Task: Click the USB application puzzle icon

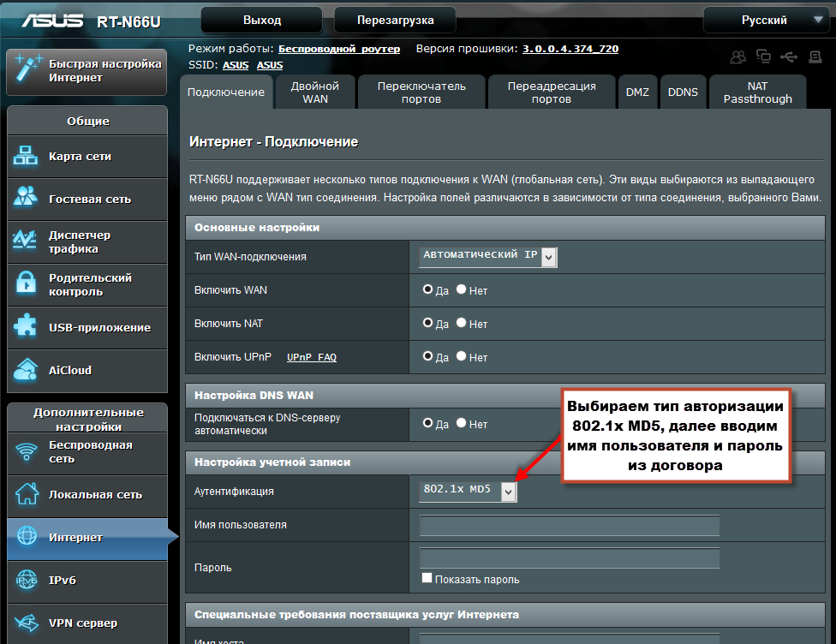Action: tap(25, 325)
